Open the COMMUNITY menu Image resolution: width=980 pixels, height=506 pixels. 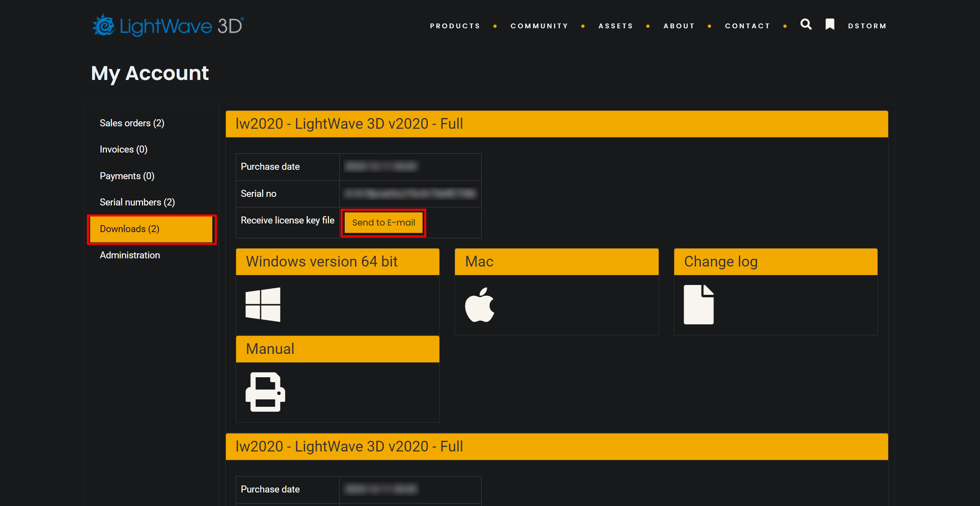point(539,26)
